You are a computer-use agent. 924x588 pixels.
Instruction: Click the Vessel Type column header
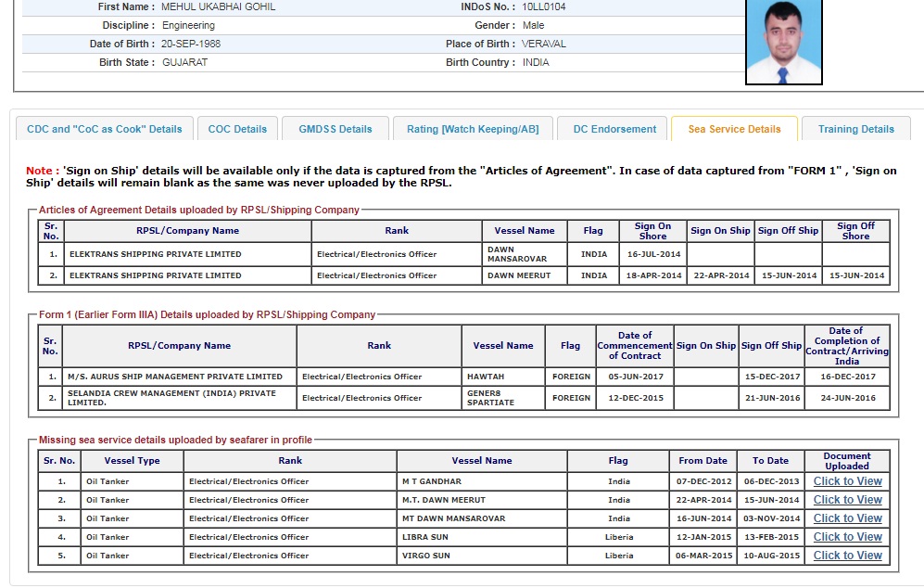tap(132, 461)
